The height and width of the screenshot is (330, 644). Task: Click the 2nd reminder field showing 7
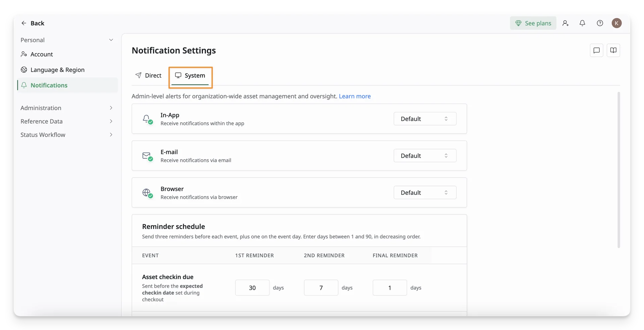click(x=321, y=288)
